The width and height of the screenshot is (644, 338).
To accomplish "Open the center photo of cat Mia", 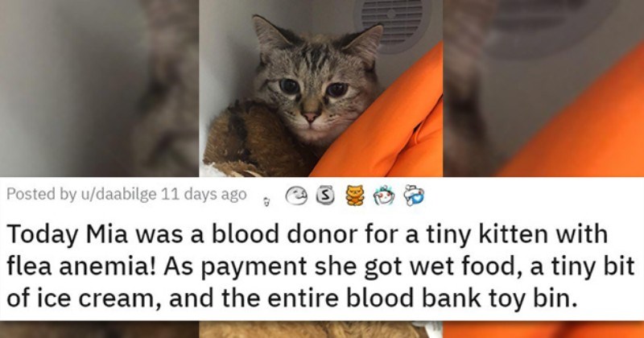I will pos(320,89).
